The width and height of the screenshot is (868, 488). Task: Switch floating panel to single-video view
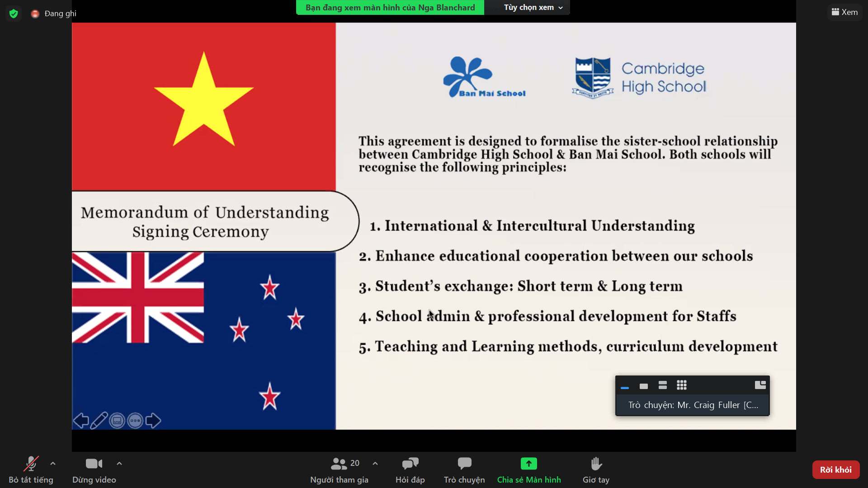[x=644, y=386]
